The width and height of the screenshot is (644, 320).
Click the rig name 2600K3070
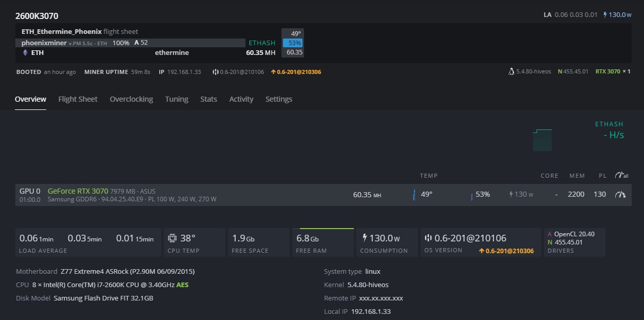point(36,16)
